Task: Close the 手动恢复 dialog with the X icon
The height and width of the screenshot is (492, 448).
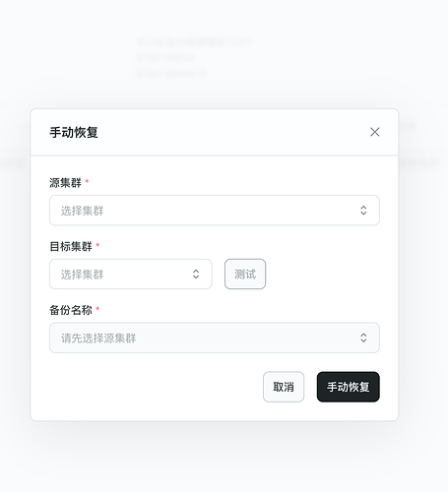Action: [374, 132]
